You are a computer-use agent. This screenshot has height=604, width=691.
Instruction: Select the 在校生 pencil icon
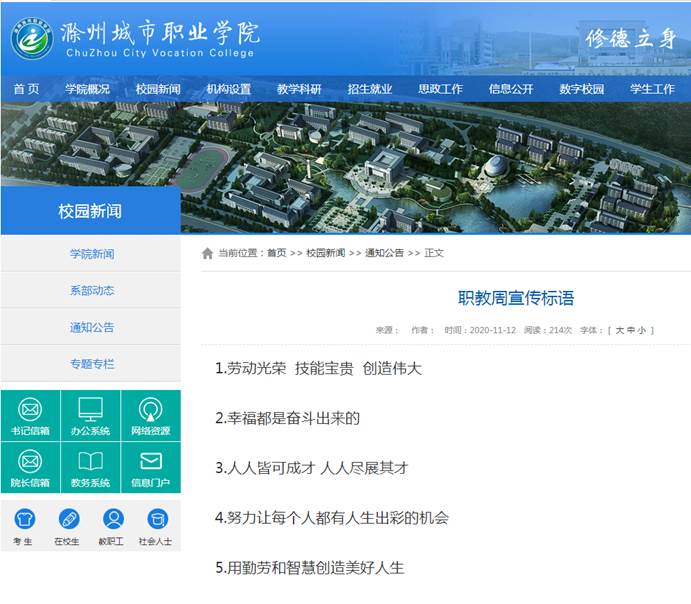click(x=68, y=519)
